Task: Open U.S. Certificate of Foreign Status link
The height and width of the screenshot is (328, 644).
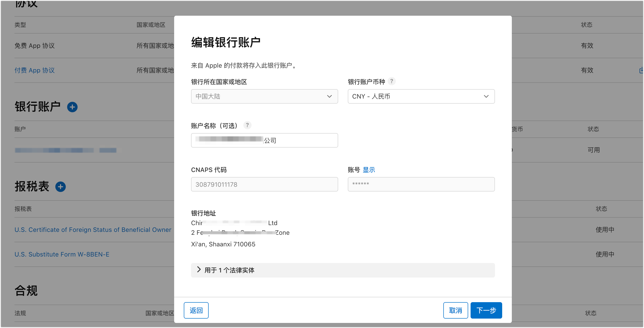Action: (x=93, y=230)
